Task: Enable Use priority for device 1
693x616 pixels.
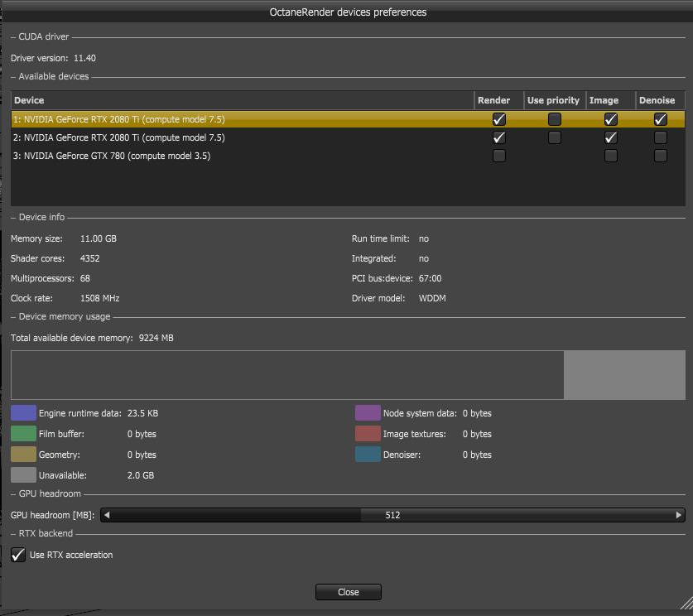Action: pos(554,119)
